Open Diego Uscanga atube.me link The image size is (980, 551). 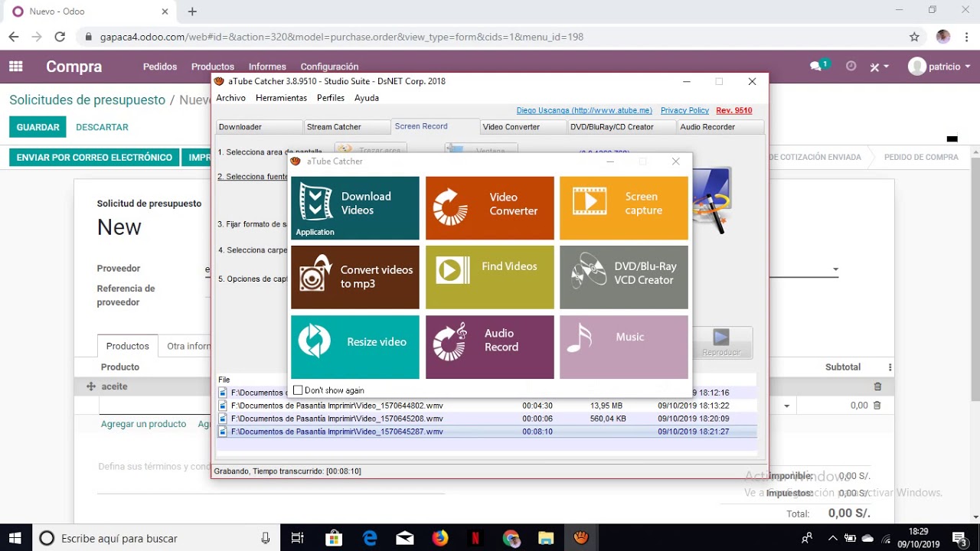click(584, 111)
